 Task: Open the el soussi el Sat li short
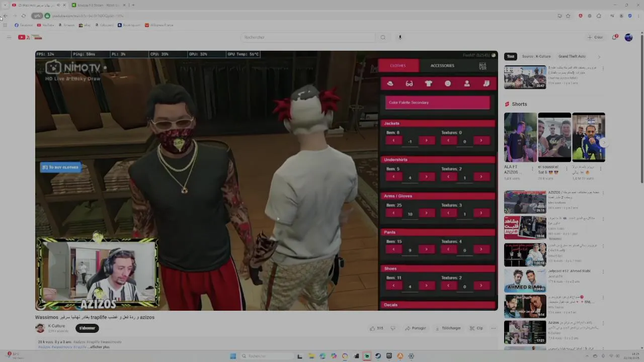point(554,137)
